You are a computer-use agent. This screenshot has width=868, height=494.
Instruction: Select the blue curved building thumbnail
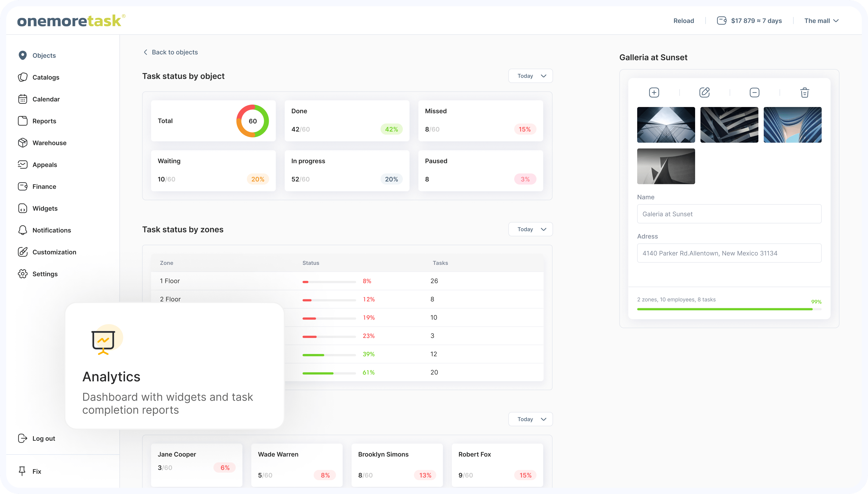click(792, 125)
